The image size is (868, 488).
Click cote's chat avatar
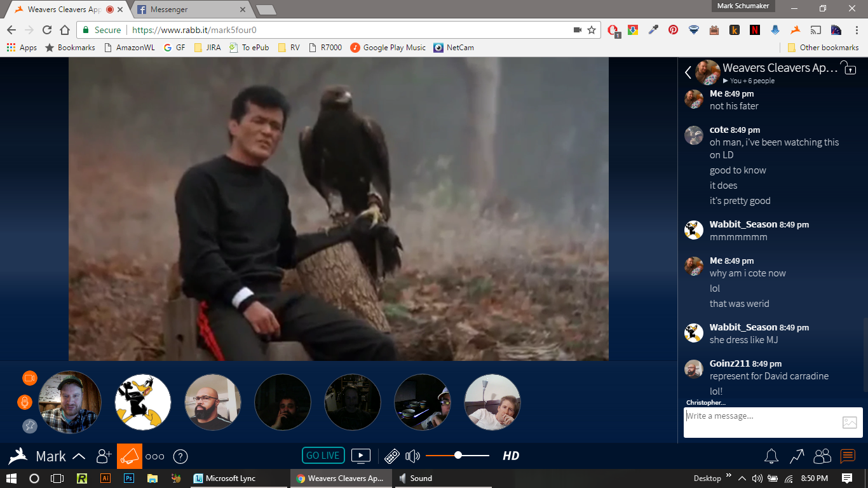pos(693,135)
